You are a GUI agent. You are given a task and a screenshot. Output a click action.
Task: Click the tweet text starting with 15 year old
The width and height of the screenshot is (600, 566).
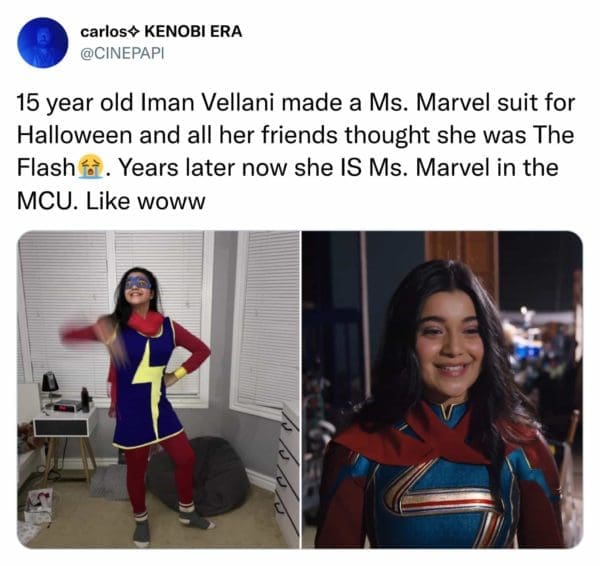pos(295,152)
